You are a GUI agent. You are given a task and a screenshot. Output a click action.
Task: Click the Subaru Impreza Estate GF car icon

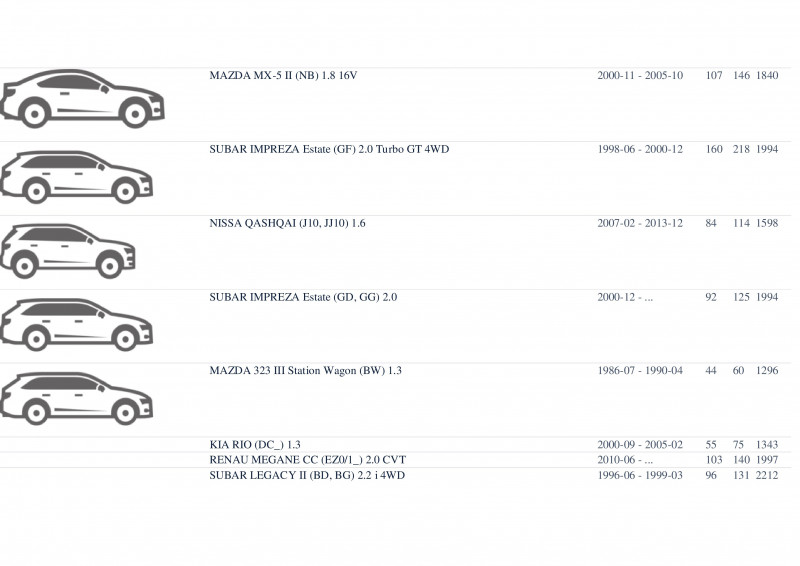coord(77,177)
